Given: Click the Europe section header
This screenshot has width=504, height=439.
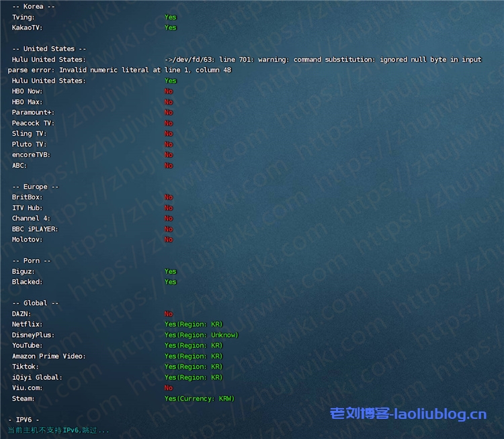Looking at the screenshot, I should (x=35, y=187).
